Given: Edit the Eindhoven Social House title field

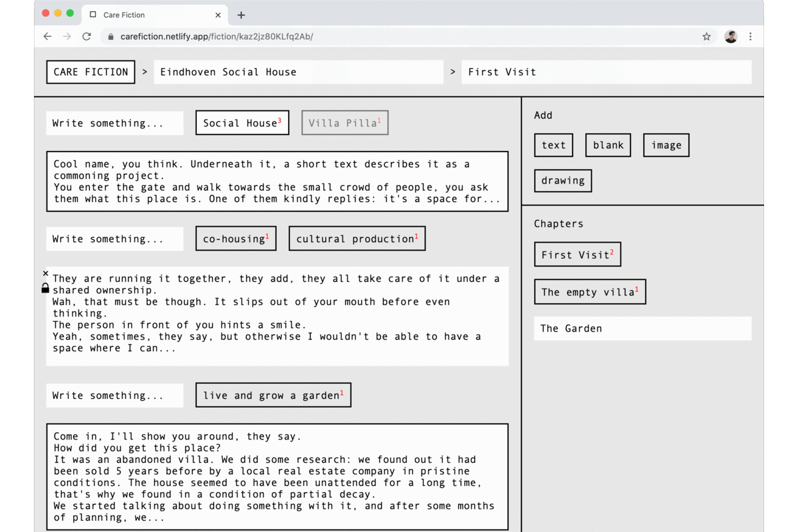Looking at the screenshot, I should pos(298,72).
